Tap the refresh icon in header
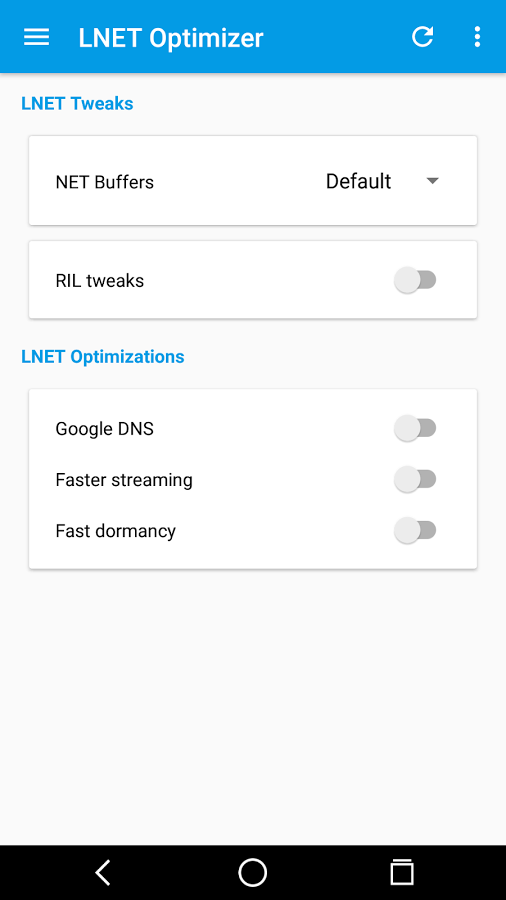Viewport: 506px width, 900px height. [422, 37]
